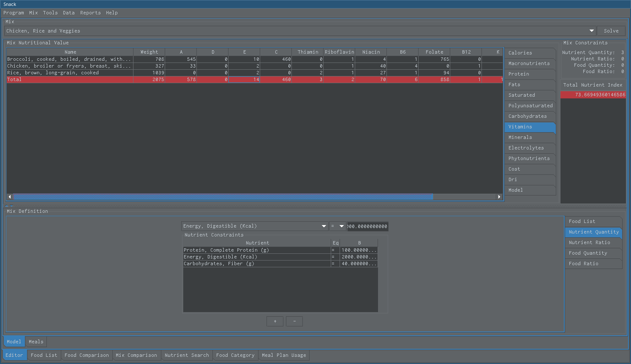Switch to the Phytonutrients tab
Screen dimensions: 631x364
tap(530, 158)
